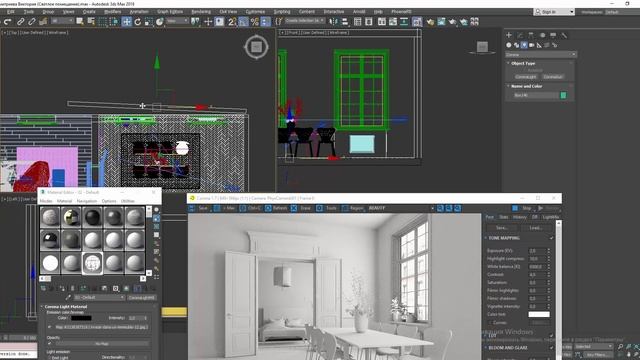
Task: Click the Refresh button in render window
Action: pos(276,208)
